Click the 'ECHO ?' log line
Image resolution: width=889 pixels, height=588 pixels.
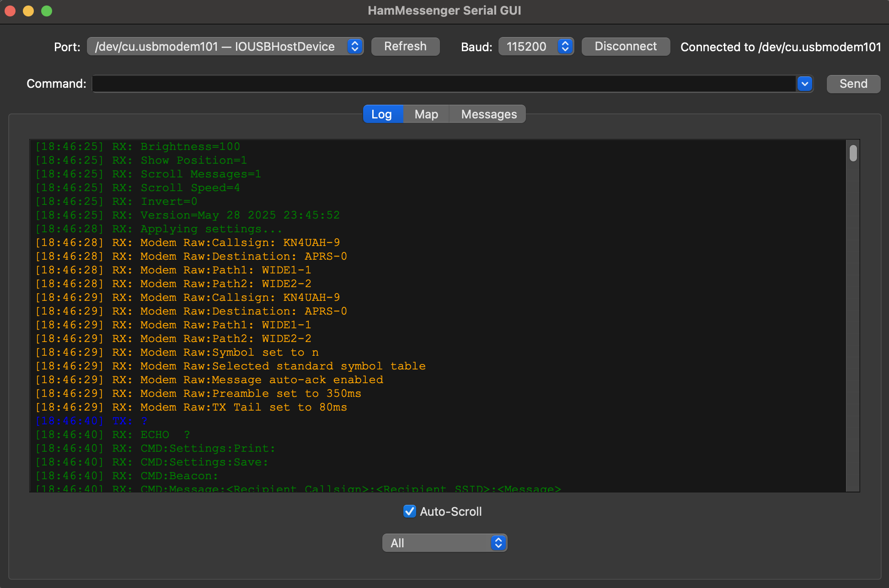coord(113,435)
